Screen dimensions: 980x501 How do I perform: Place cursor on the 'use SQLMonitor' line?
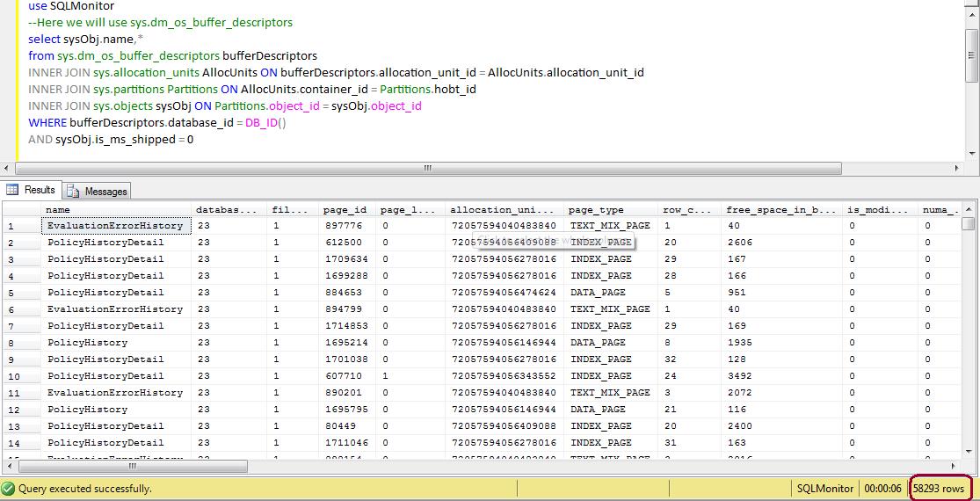(70, 6)
